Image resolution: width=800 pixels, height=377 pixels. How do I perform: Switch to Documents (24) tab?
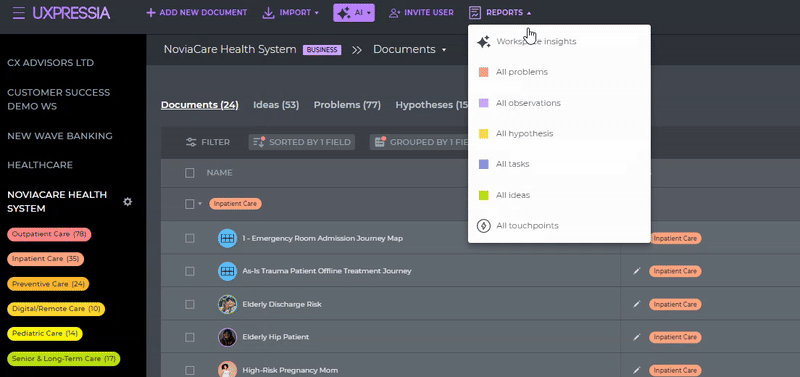coord(199,105)
